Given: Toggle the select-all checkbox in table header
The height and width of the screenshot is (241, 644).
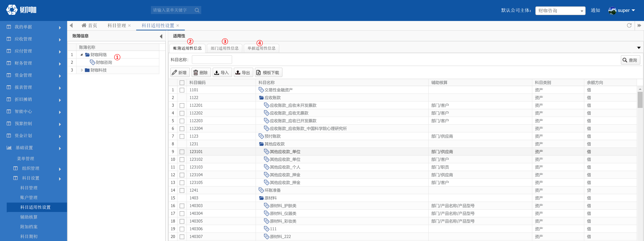Looking at the screenshot, I should [x=182, y=83].
